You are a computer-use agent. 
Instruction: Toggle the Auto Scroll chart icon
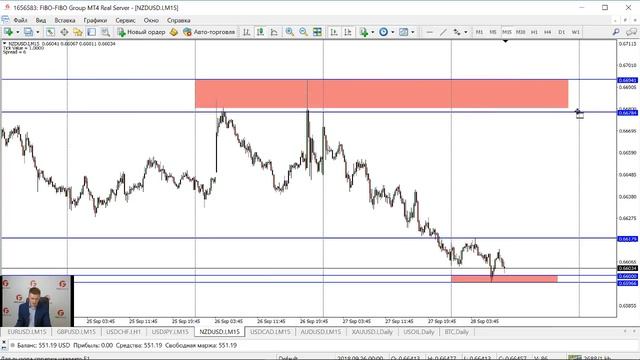click(334, 32)
